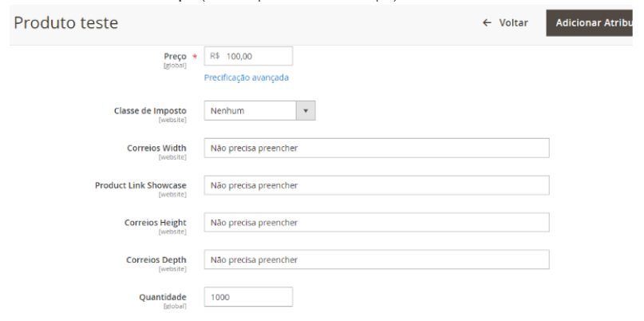Click the Quantidade label
Screen dimensions: 644x321
[164, 296]
